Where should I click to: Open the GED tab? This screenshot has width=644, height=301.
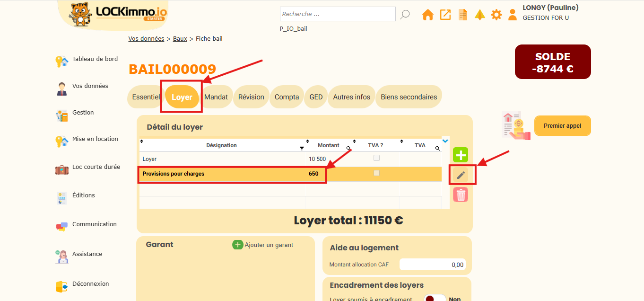coord(316,97)
